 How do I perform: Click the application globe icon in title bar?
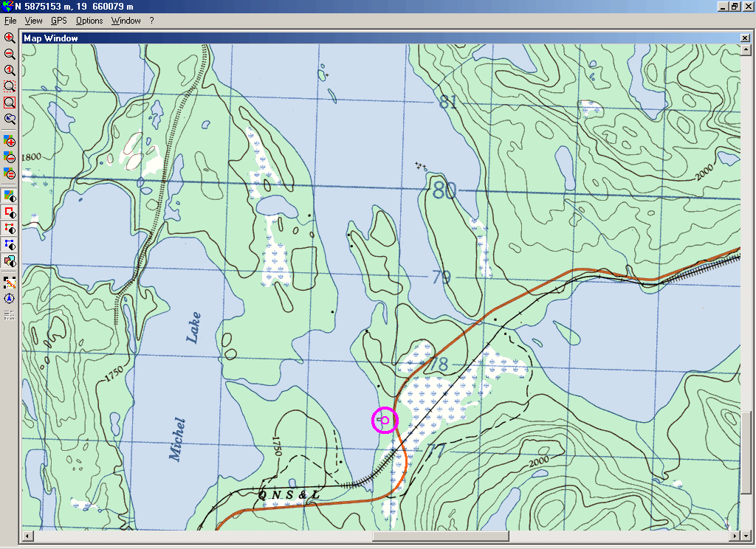click(x=7, y=6)
